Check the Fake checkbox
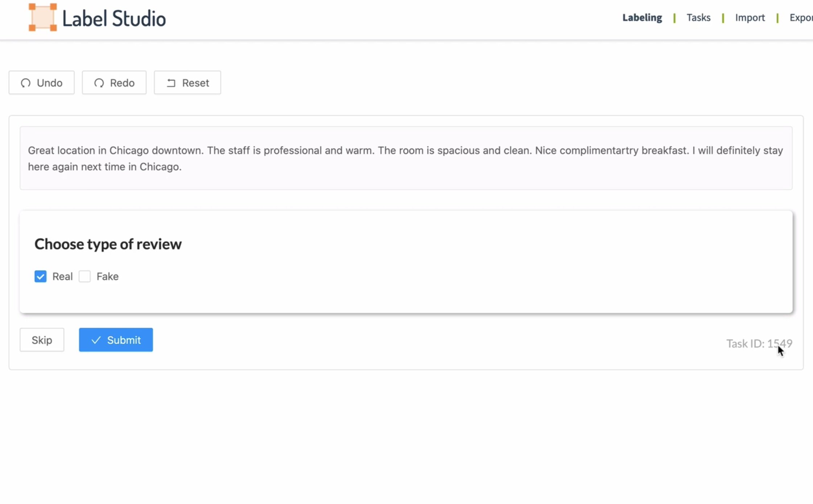Screen dimensions: 813x504 click(x=84, y=276)
